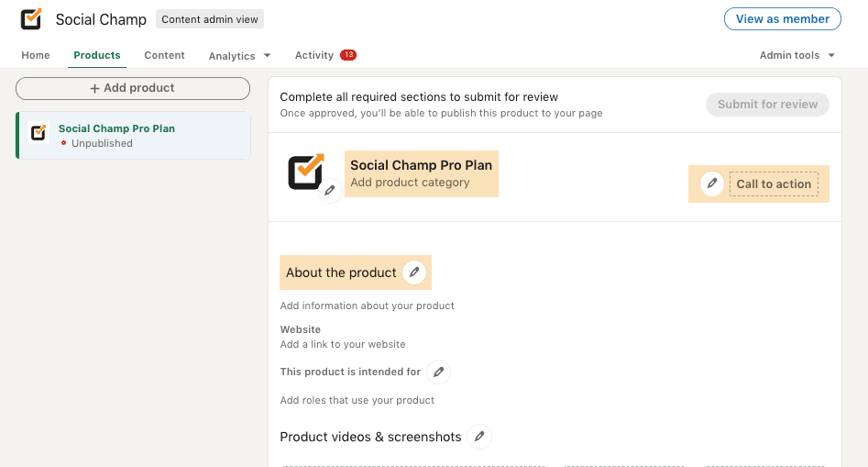Edit the Call to action button
868x467 pixels.
[x=712, y=183]
